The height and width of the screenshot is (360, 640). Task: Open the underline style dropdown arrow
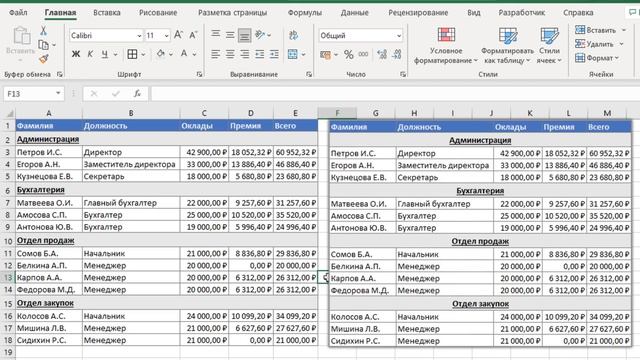click(116, 54)
